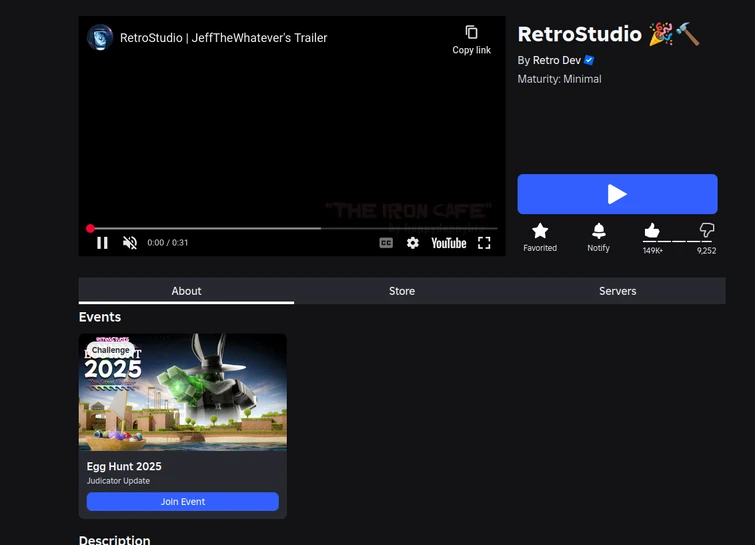Open the channel avatar in video header
755x545 pixels.
coord(100,38)
